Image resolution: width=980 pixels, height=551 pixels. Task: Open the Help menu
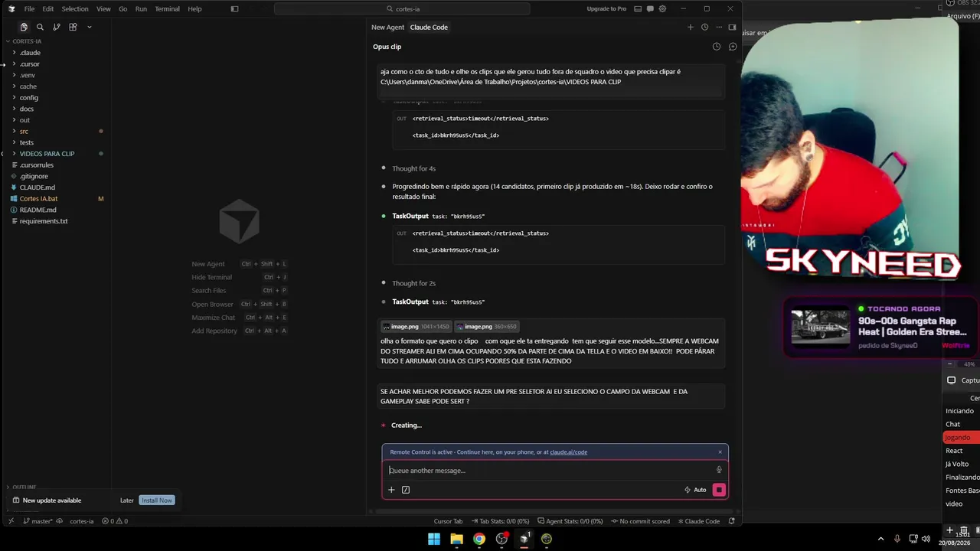point(194,9)
